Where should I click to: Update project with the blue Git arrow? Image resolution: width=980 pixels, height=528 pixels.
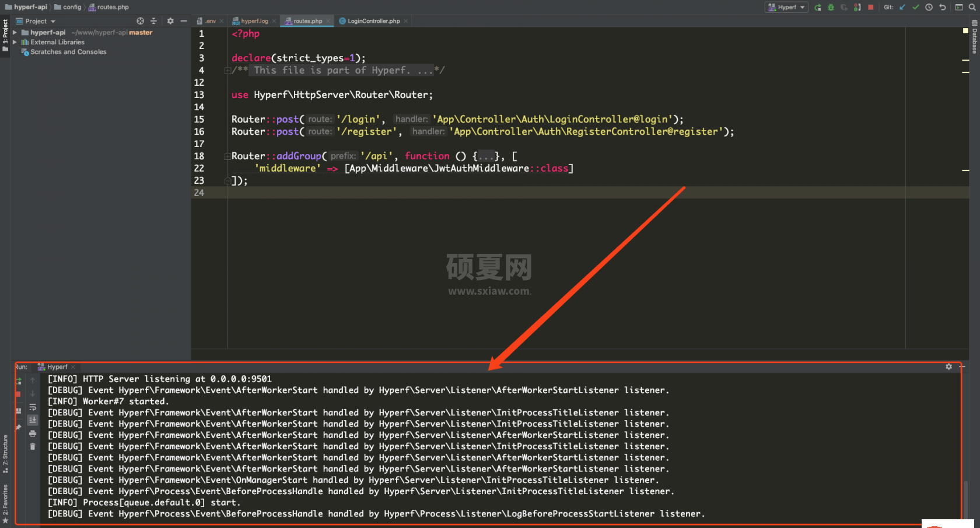pos(902,7)
